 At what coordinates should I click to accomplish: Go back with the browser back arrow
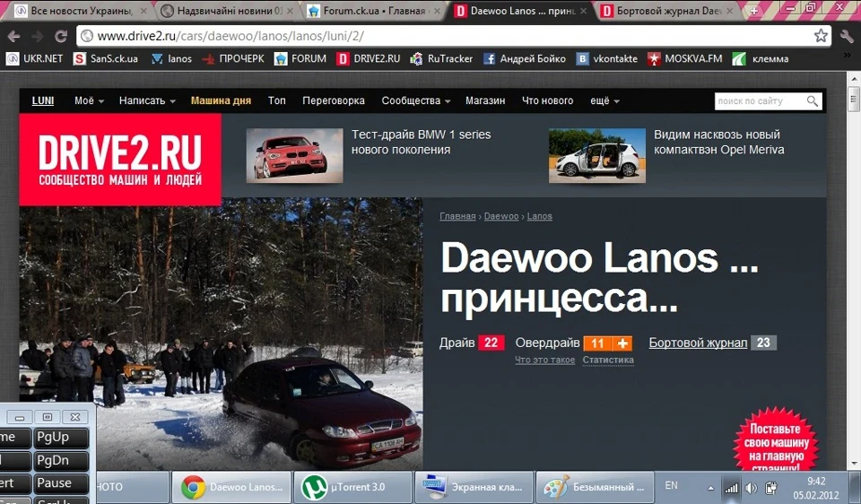[13, 36]
